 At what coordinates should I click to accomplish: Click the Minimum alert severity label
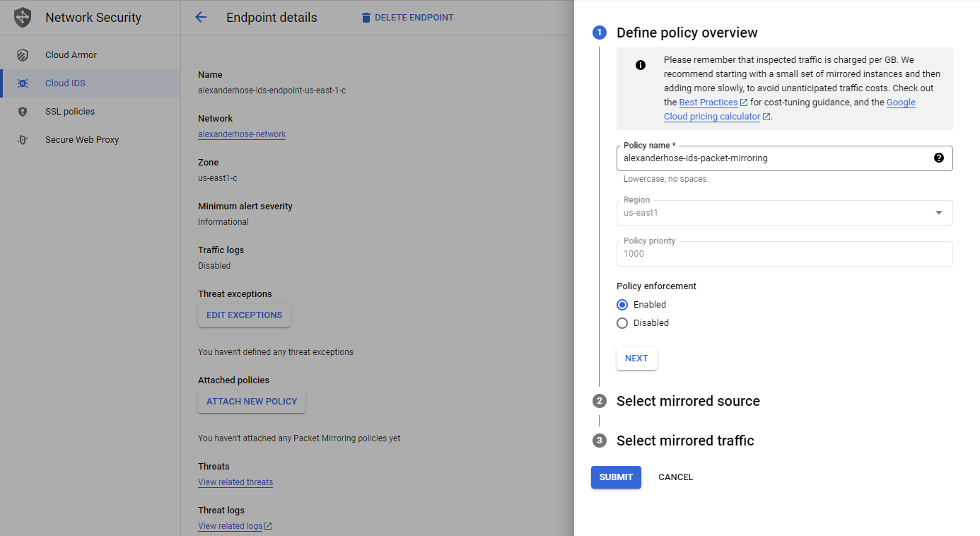[245, 206]
